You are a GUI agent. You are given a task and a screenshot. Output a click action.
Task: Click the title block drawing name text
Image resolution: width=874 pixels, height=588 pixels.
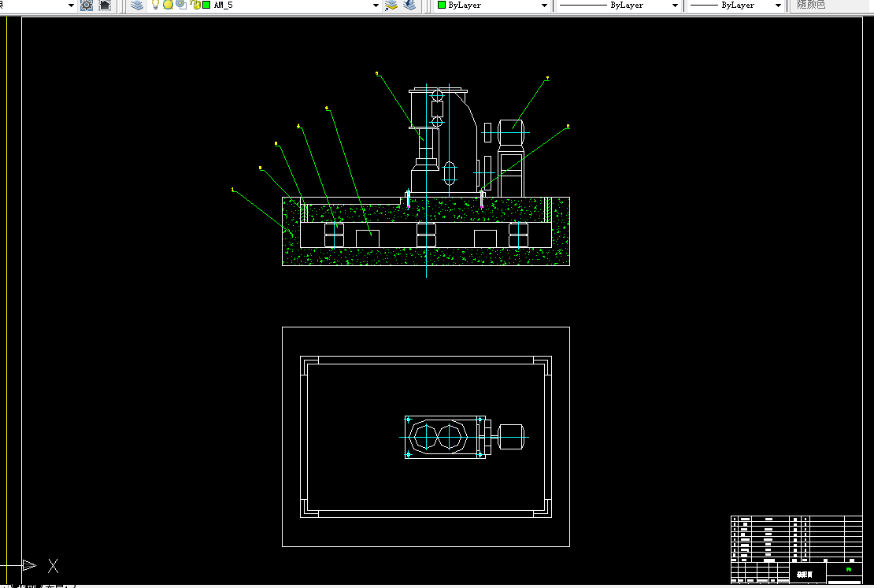click(805, 574)
